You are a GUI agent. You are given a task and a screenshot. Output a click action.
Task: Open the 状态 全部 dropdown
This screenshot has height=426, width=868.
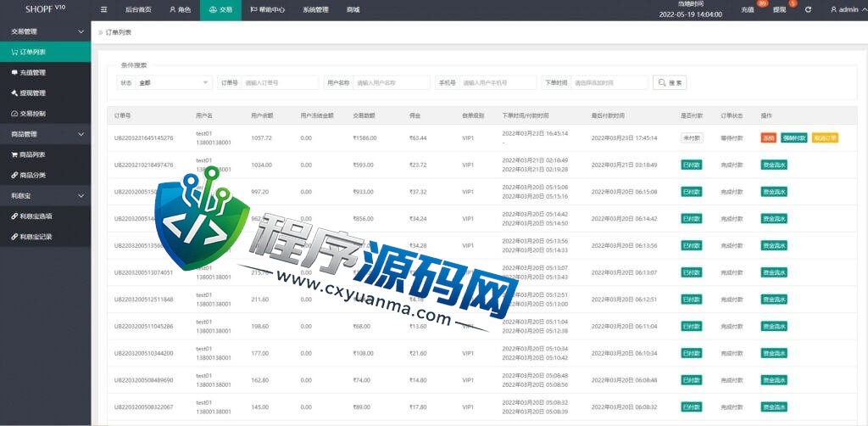(173, 82)
